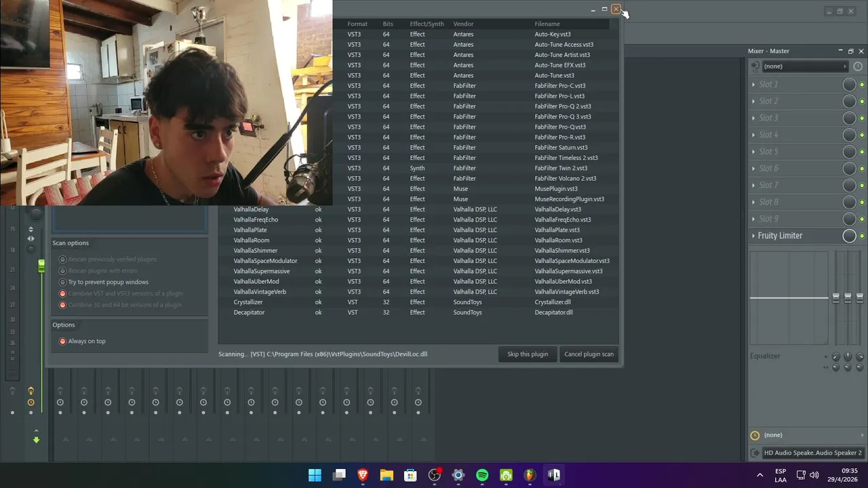Viewport: 868px width, 488px height.
Task: Open mixer output HD Audio Speaker dropdown
Action: [x=813, y=453]
